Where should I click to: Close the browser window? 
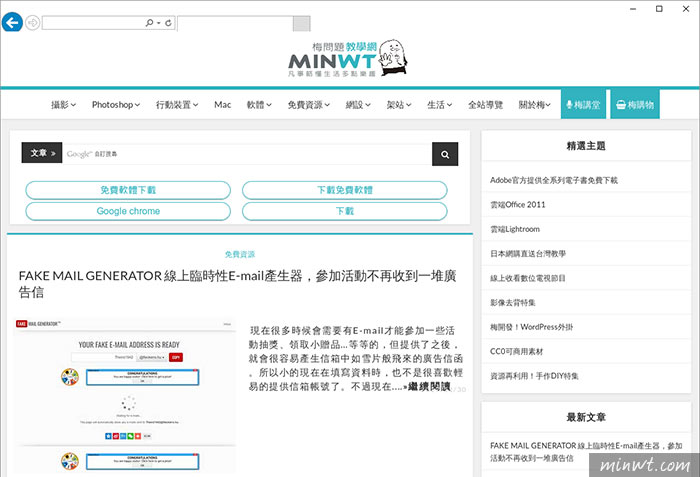686,9
